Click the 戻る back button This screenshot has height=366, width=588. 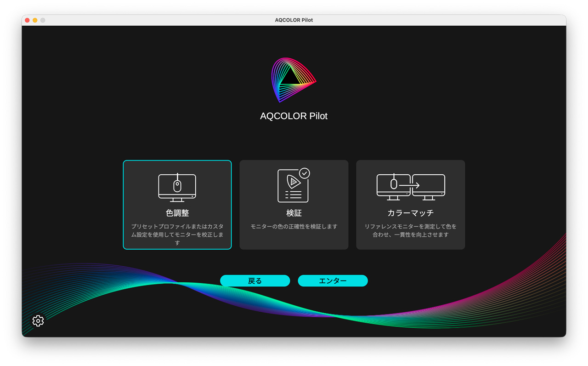click(x=255, y=281)
